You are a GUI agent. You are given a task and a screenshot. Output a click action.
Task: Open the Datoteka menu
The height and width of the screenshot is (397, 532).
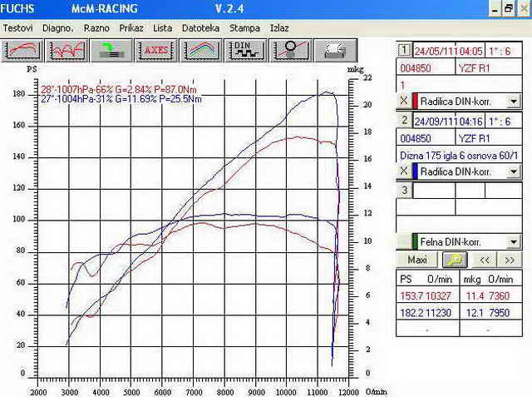tap(200, 27)
